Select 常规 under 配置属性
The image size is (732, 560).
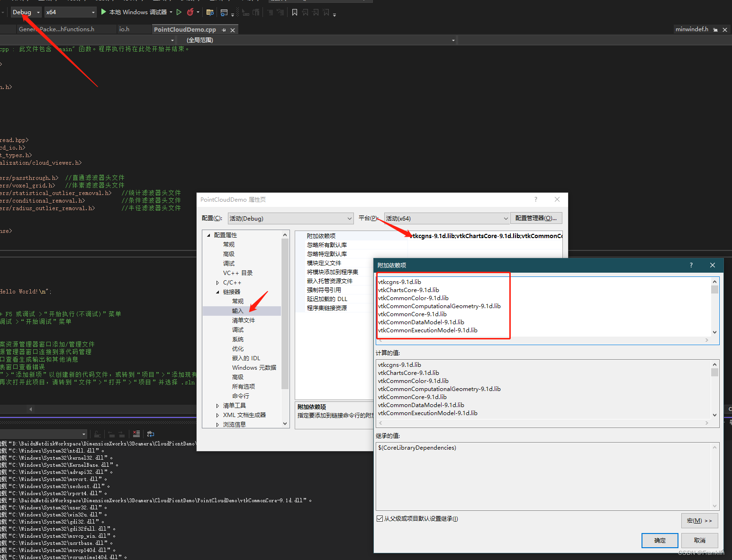click(229, 245)
